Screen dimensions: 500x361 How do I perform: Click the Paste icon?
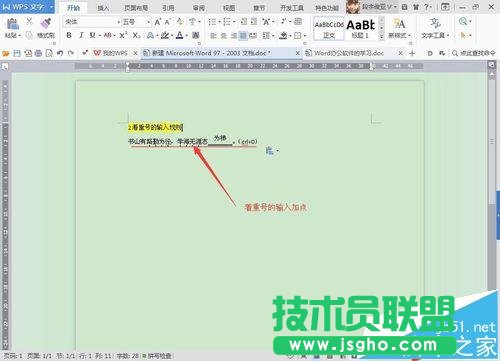click(13, 24)
